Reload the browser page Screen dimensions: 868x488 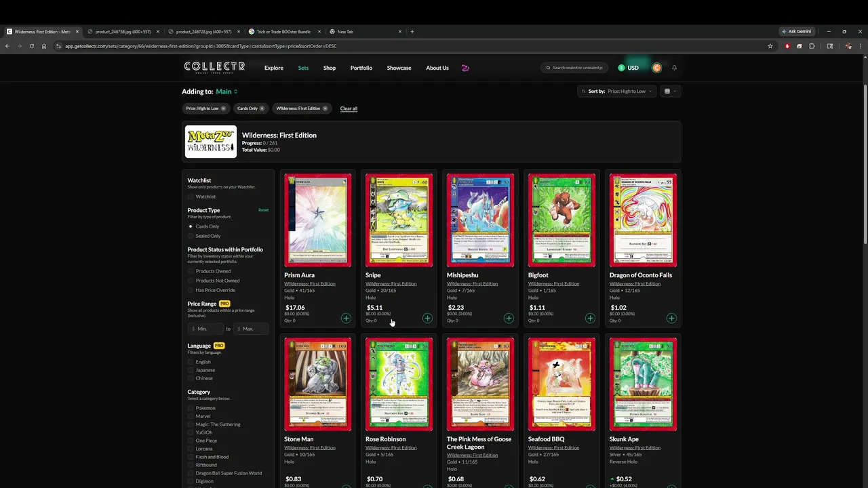tap(31, 46)
